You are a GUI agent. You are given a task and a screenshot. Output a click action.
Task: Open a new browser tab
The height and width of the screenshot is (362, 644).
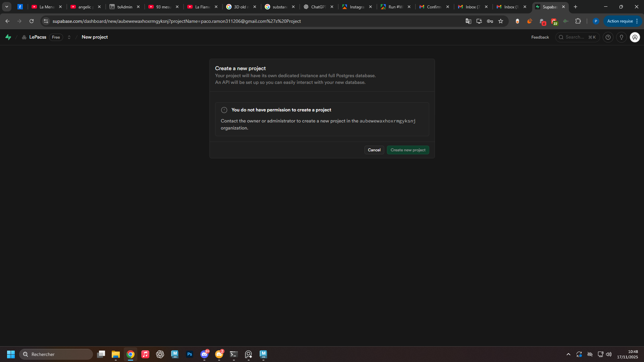576,7
